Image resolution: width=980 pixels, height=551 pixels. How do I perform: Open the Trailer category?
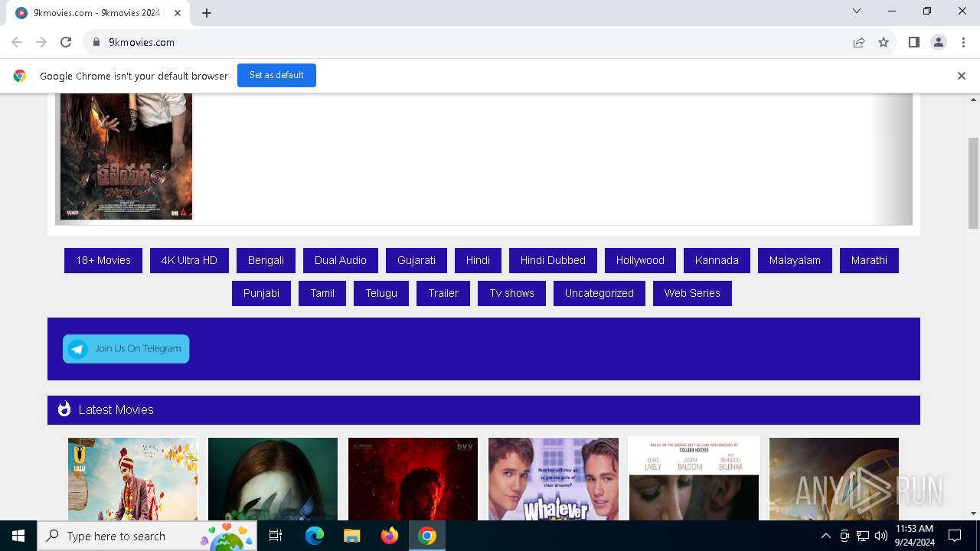(443, 293)
